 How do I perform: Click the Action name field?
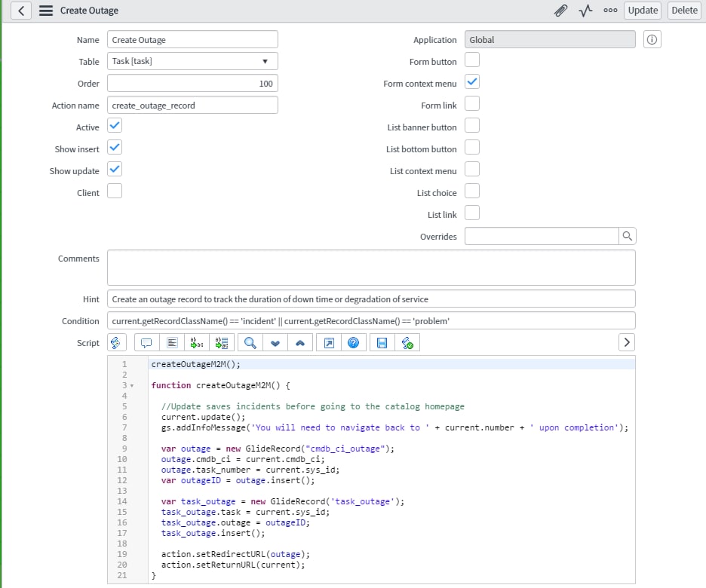pos(192,106)
